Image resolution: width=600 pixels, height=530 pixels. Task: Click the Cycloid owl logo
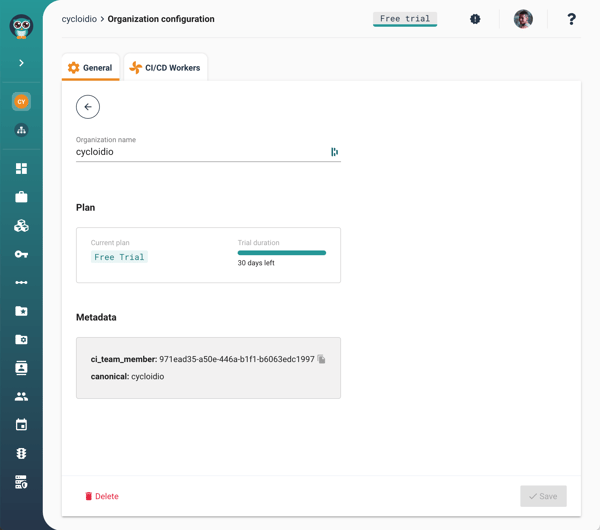[21, 26]
